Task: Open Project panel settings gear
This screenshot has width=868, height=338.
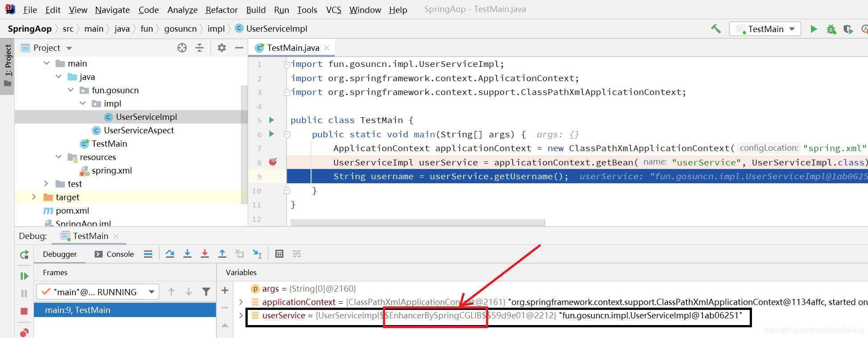Action: [222, 48]
